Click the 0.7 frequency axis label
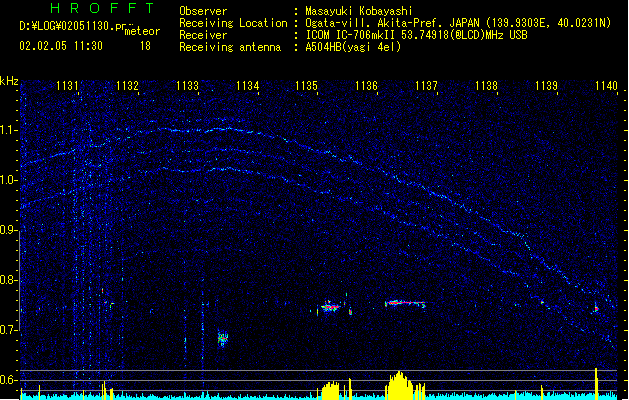 tap(8, 329)
